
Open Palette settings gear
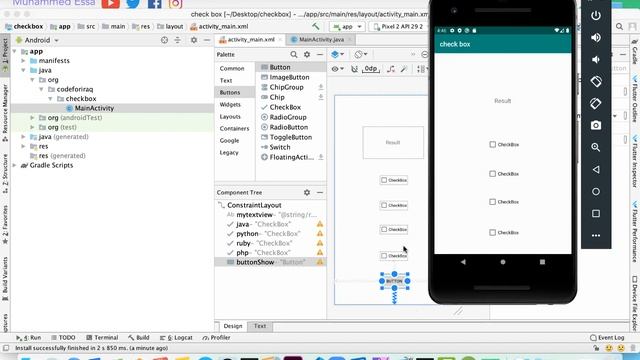pos(307,54)
